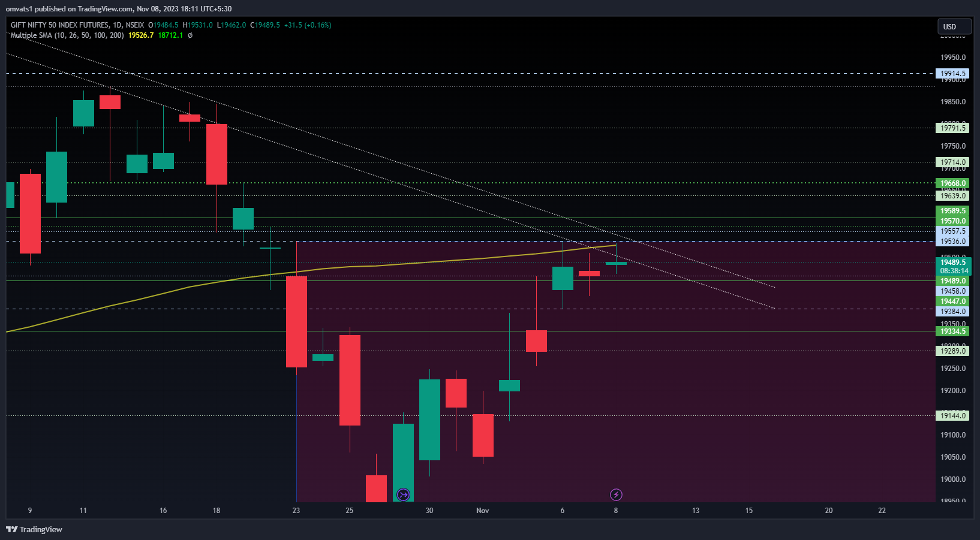Click the 19489.0 green price label
This screenshot has height=540, width=980.
(952, 281)
